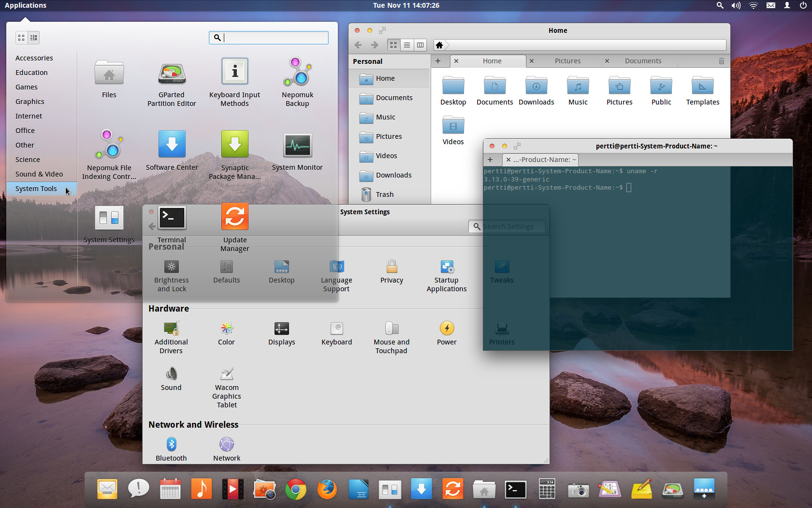Add a new tab in the terminal
The width and height of the screenshot is (812, 508).
pos(490,160)
